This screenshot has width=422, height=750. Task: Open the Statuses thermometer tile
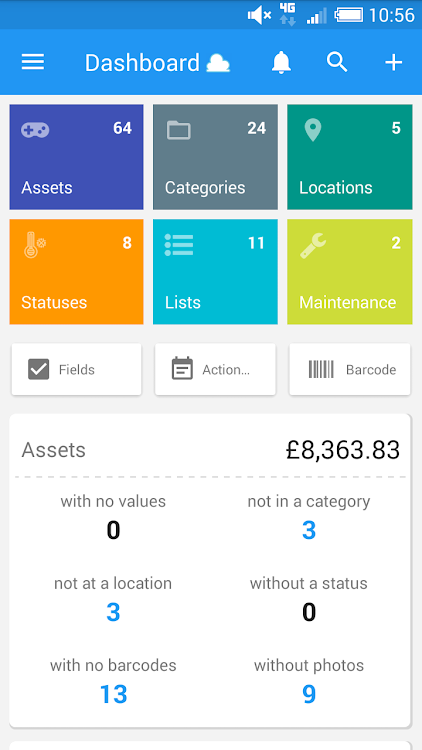click(x=77, y=272)
